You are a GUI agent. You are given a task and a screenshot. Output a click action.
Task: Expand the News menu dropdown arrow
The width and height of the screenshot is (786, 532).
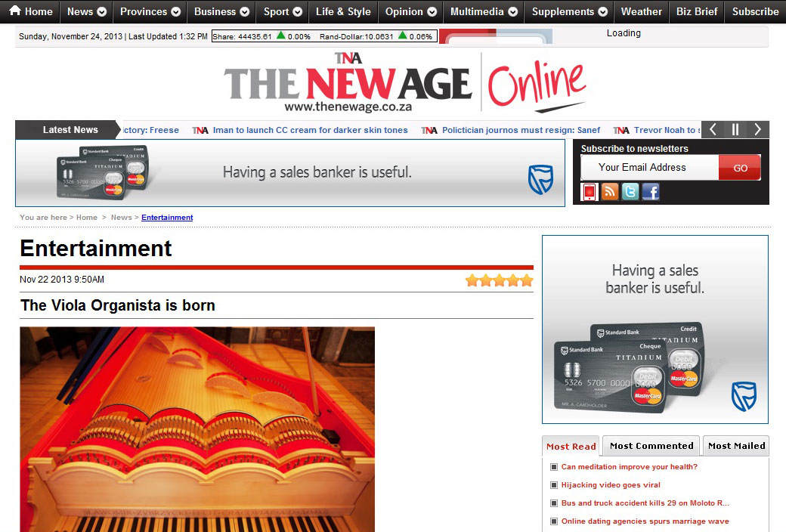102,11
